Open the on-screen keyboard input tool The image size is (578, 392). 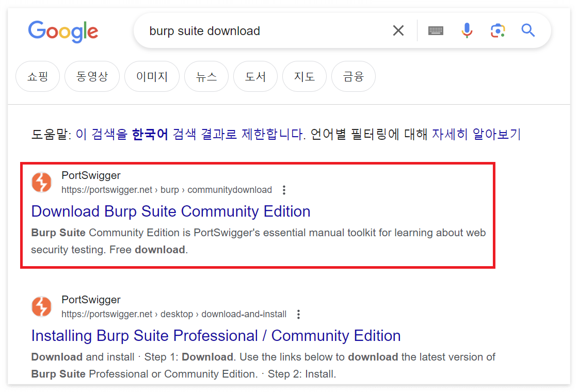(436, 30)
